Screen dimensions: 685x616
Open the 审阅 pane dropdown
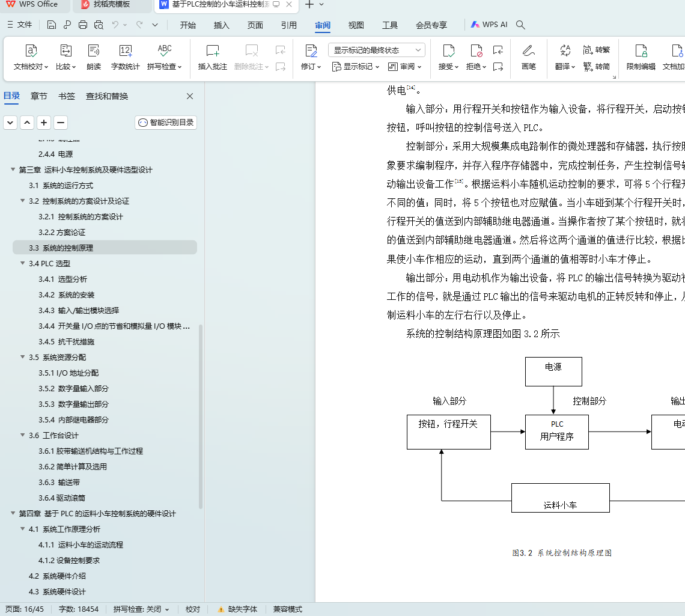click(x=405, y=66)
